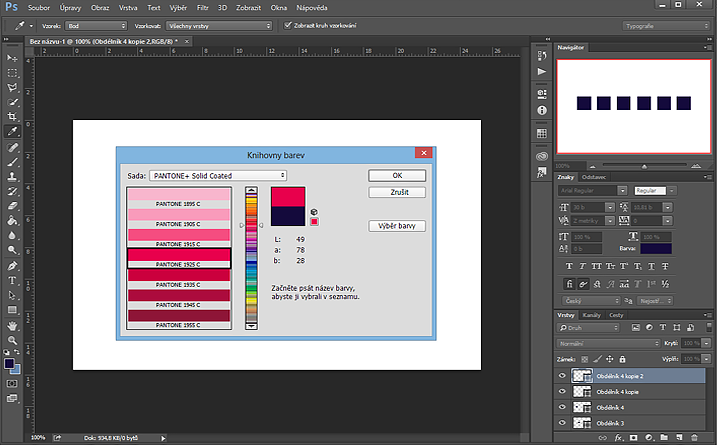The width and height of the screenshot is (717, 445).
Task: Toggle faux bold text style
Action: 569,266
